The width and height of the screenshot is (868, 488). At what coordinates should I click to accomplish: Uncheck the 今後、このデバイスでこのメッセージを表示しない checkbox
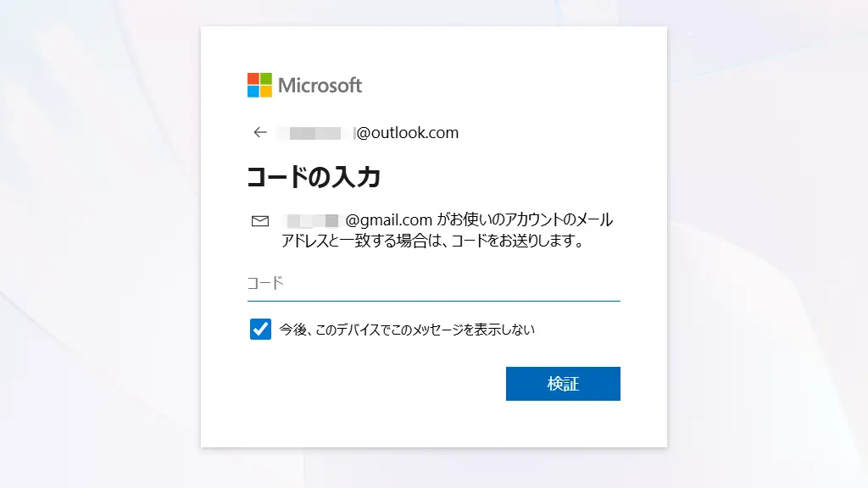(x=260, y=330)
